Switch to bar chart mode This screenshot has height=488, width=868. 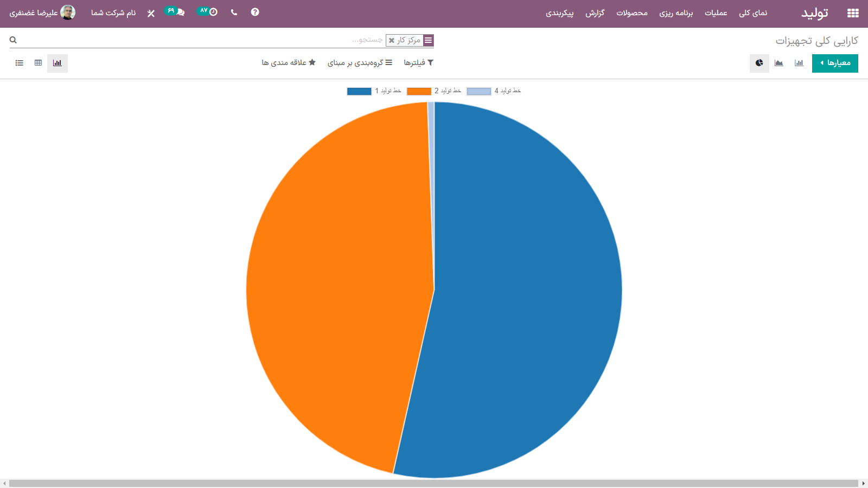coord(799,63)
